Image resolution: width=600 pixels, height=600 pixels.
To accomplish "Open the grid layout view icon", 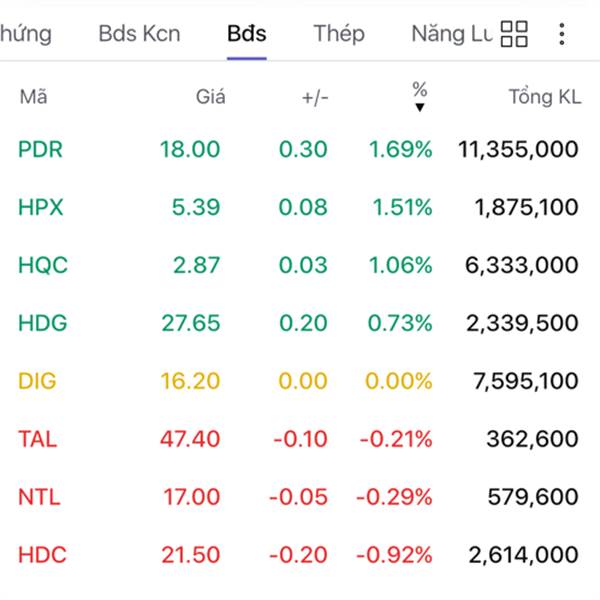I will (x=514, y=34).
